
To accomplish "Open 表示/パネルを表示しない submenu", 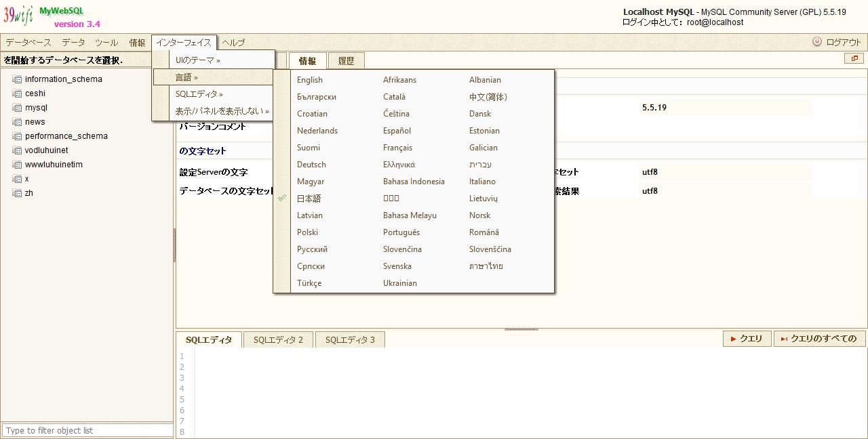I will 213,111.
